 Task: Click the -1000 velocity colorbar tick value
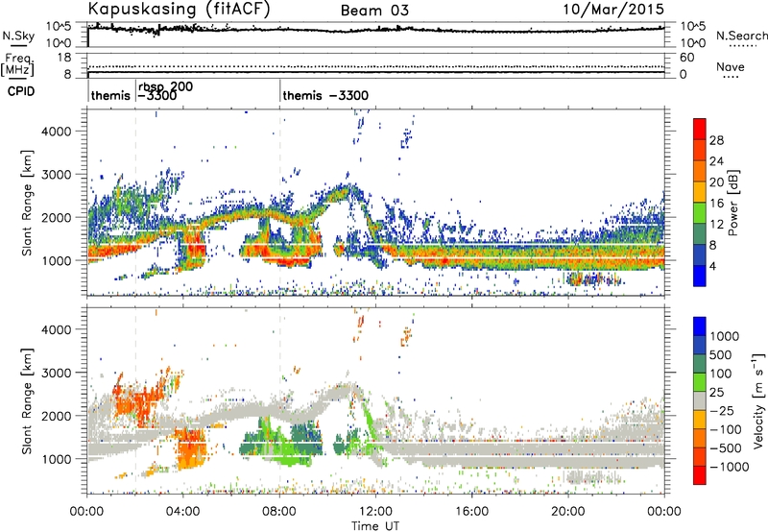(x=730, y=467)
